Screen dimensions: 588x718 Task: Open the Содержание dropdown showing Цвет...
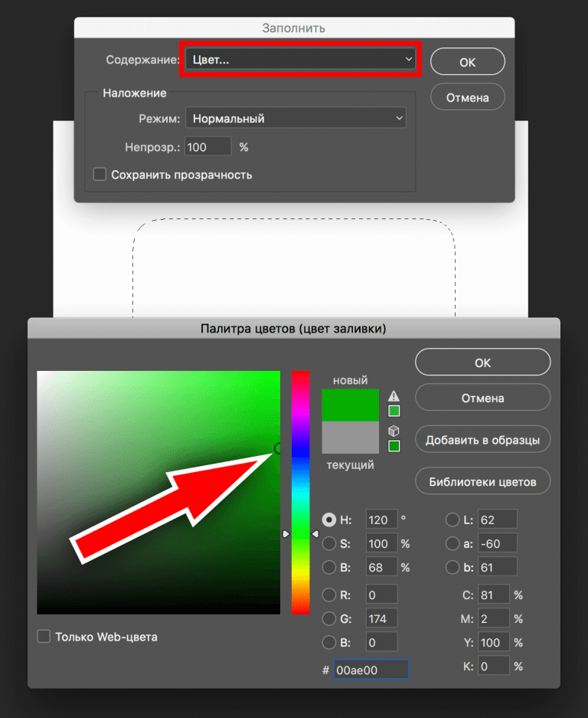[x=300, y=59]
